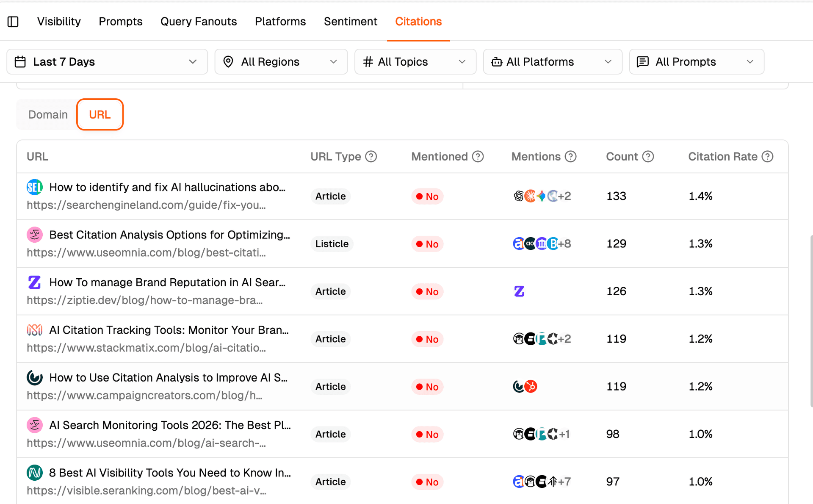The image size is (813, 504).
Task: Toggle the sidebar panel icon
Action: [13, 22]
